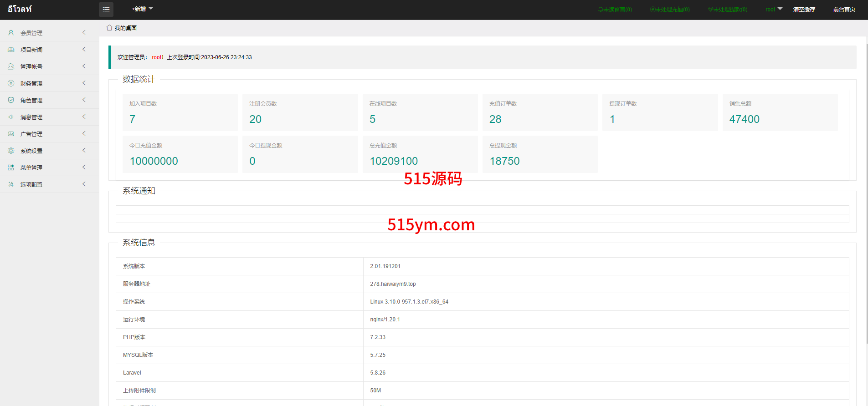This screenshot has width=868, height=406.
Task: Click the 菜单管理 grid icon
Action: pos(11,167)
